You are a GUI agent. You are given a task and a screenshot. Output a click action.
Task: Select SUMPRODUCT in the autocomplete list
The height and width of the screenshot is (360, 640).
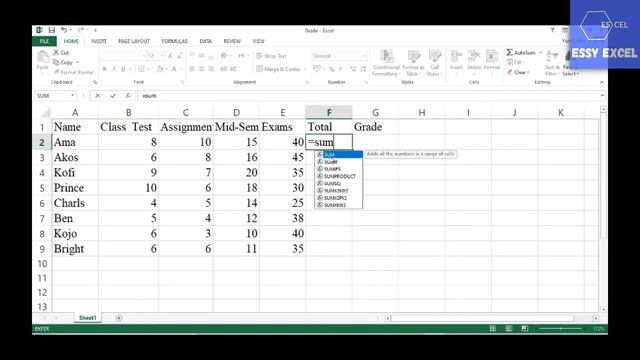339,176
